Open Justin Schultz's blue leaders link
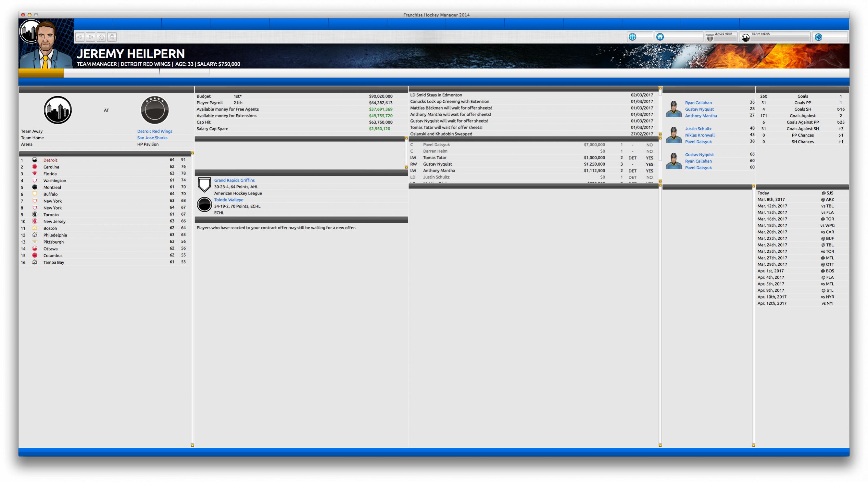 [698, 129]
